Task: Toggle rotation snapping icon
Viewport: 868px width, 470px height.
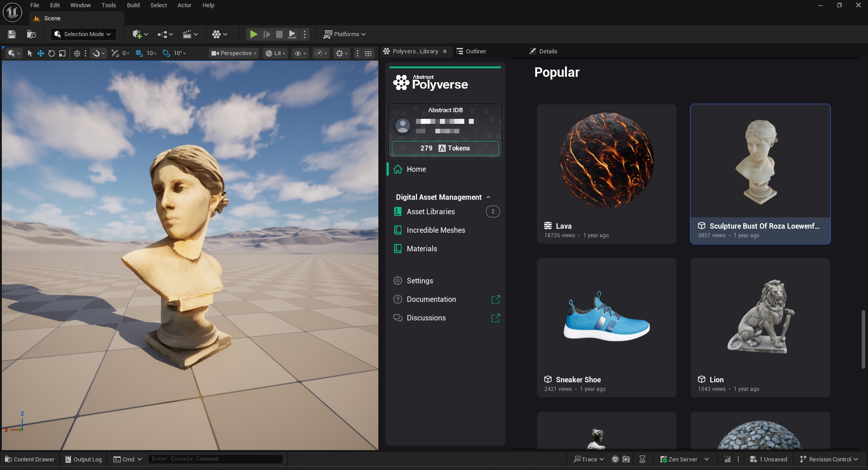Action: [166, 53]
